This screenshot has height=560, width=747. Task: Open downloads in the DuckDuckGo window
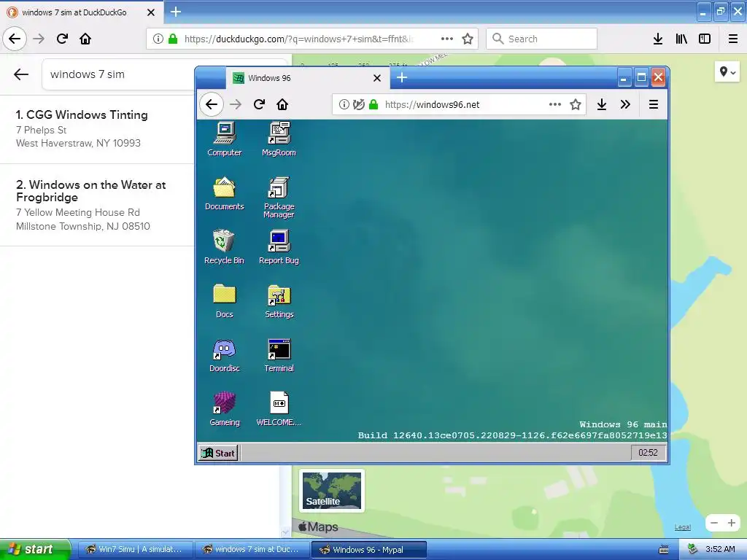pos(658,39)
